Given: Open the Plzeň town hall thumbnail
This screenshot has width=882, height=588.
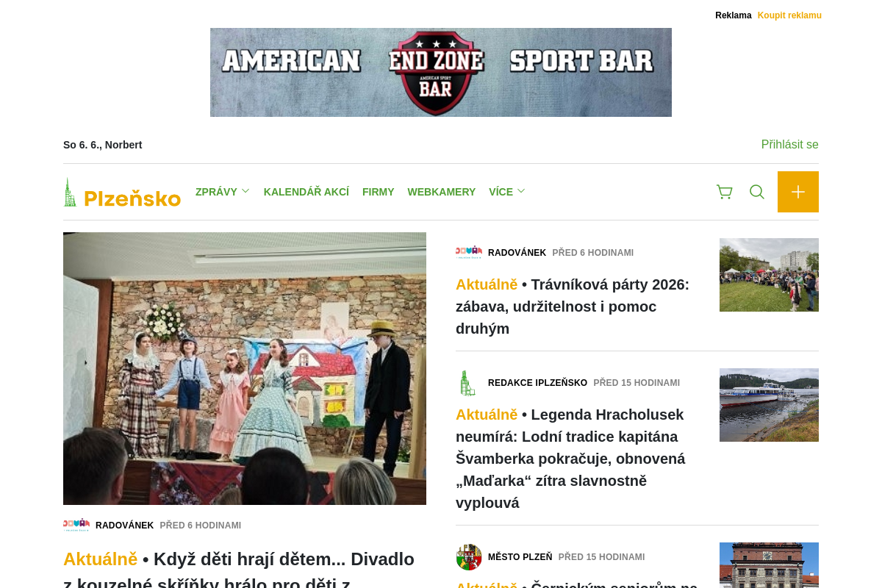Looking at the screenshot, I should 769,565.
